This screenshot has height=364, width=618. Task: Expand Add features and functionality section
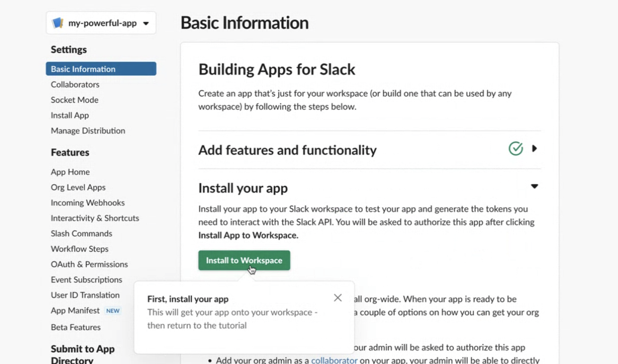pyautogui.click(x=534, y=149)
